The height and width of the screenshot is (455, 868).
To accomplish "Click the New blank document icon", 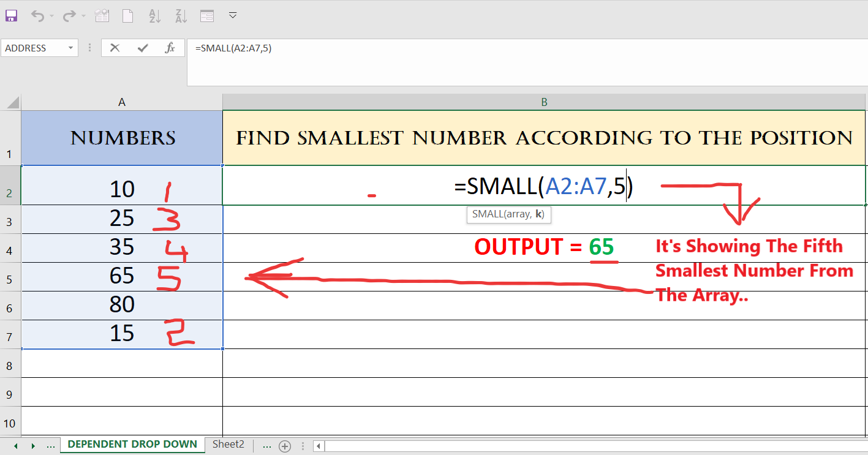I will pyautogui.click(x=128, y=16).
